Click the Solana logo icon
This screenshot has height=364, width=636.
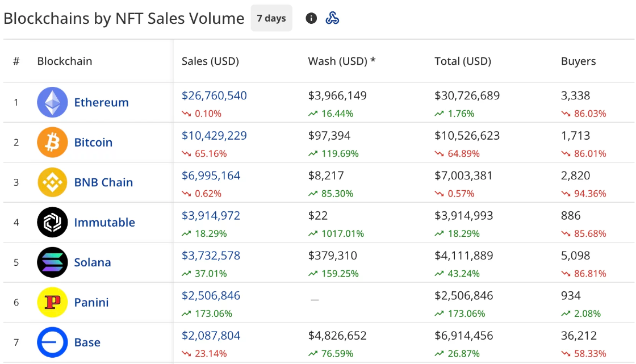pos(52,262)
